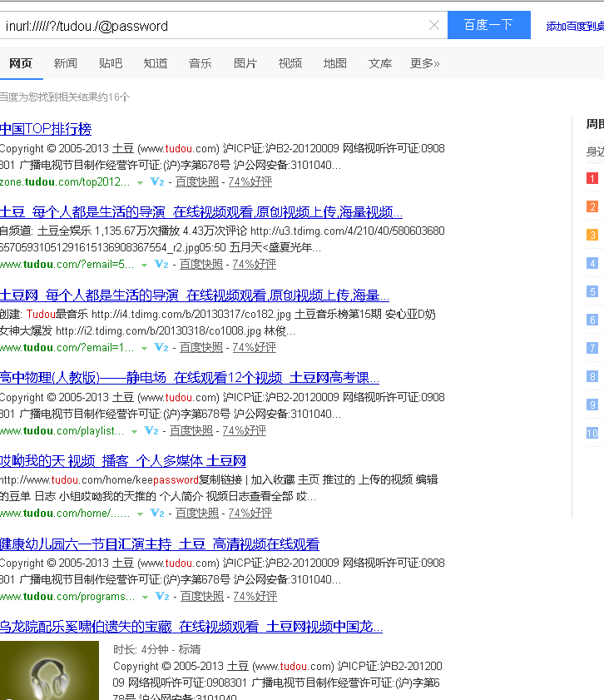Click the V2 badge beside zone.tudou.com/top2012
The width and height of the screenshot is (604, 700).
pos(157,181)
